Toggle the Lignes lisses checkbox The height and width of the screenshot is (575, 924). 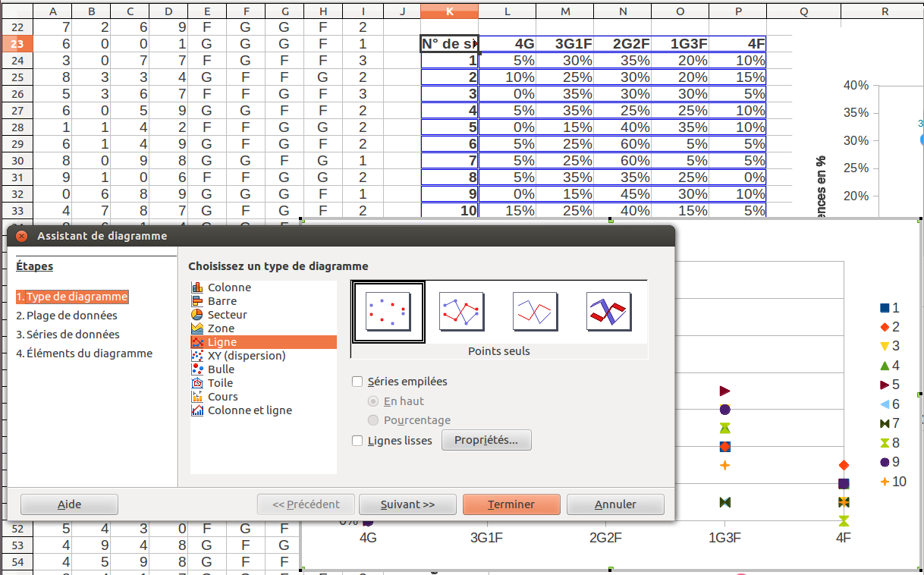click(358, 441)
